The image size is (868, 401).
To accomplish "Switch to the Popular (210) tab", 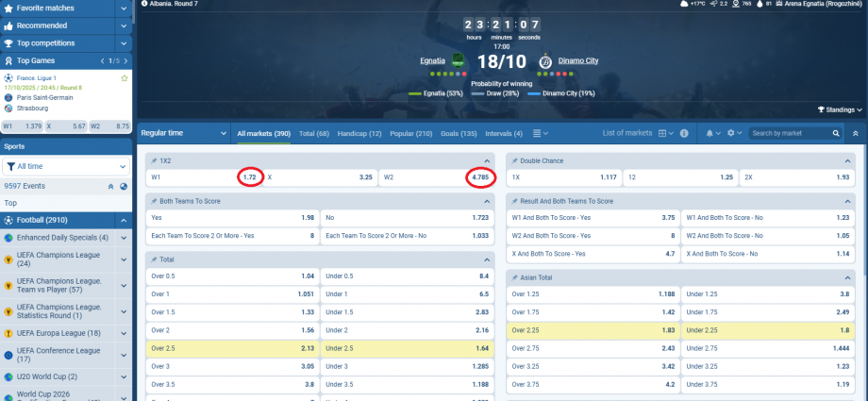I will point(410,133).
